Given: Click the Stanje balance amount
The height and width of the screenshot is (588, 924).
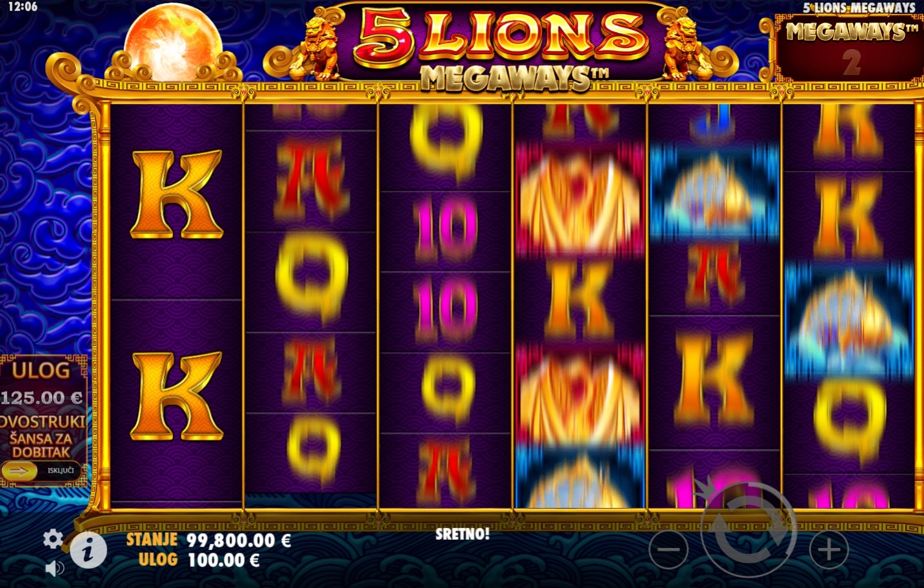Looking at the screenshot, I should [238, 540].
